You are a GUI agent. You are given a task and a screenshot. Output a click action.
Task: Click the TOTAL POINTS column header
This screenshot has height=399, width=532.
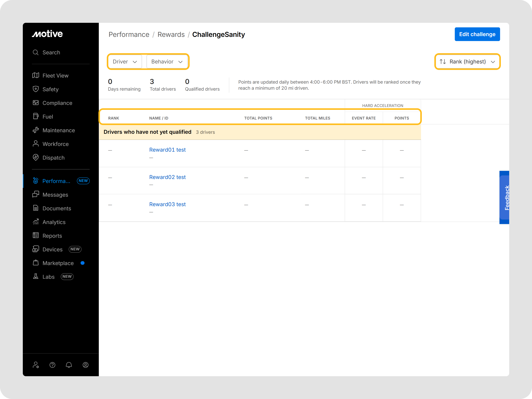(x=258, y=118)
